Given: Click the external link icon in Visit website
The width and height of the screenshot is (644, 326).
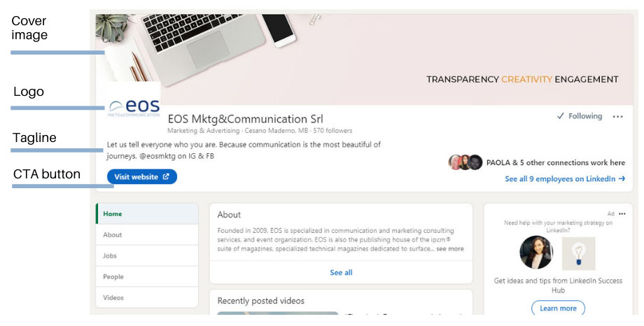Looking at the screenshot, I should pyautogui.click(x=166, y=176).
